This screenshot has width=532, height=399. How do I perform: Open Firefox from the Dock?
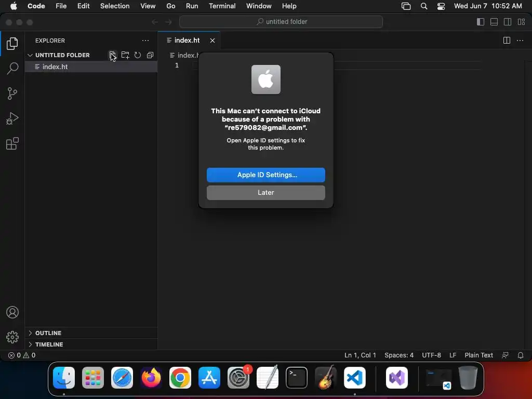(x=151, y=378)
